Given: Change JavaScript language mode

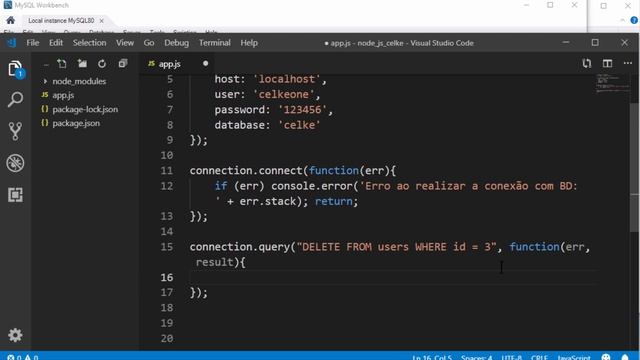Looking at the screenshot, I should [x=574, y=358].
